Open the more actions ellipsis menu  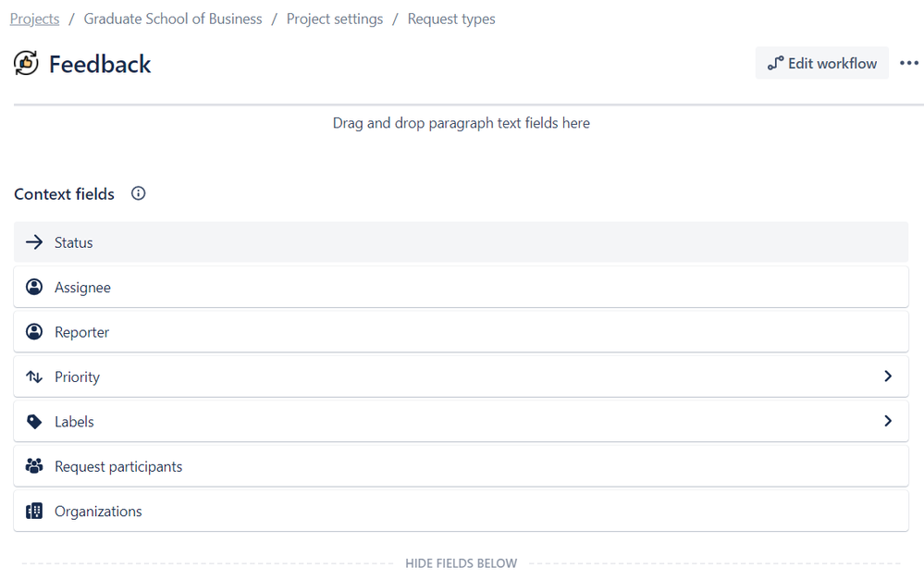908,63
